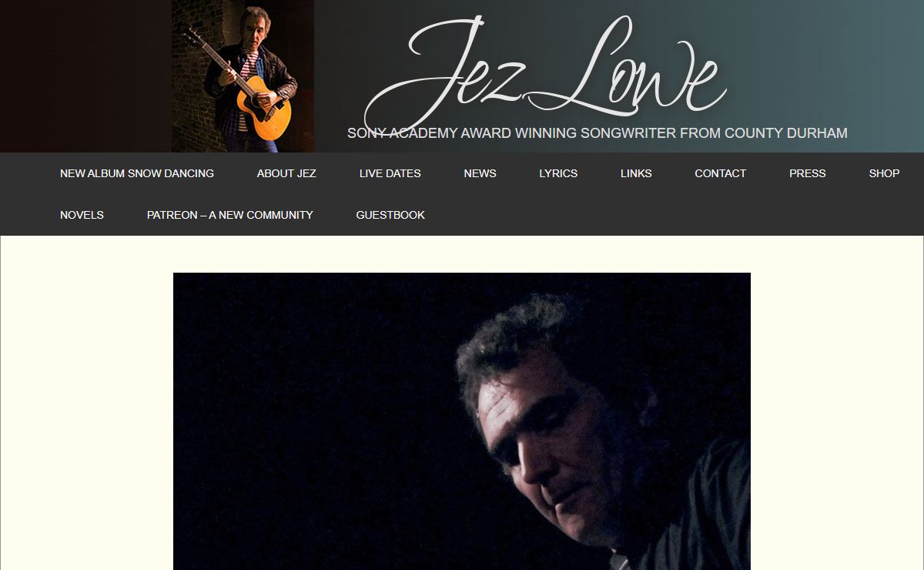
Task: Open the New Album Snow Dancing page
Action: [137, 173]
